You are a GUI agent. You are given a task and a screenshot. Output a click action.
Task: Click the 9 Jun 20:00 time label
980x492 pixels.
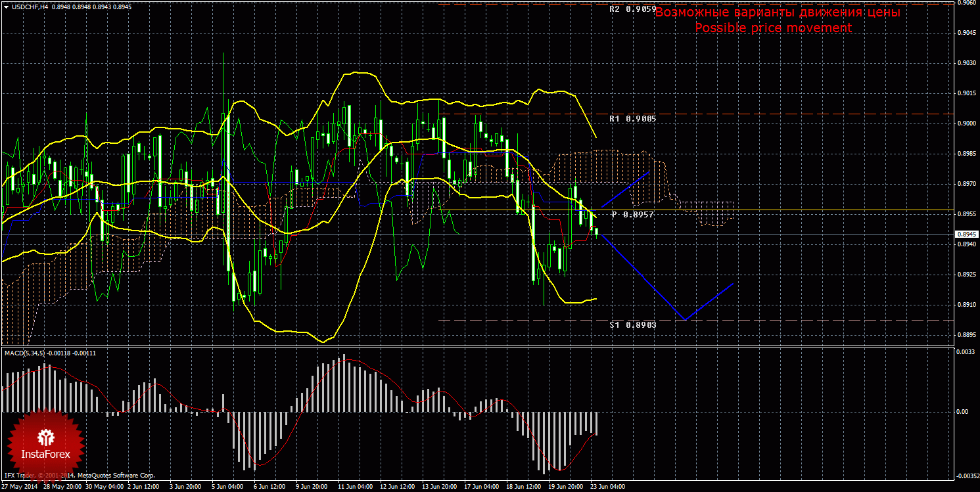(312, 487)
